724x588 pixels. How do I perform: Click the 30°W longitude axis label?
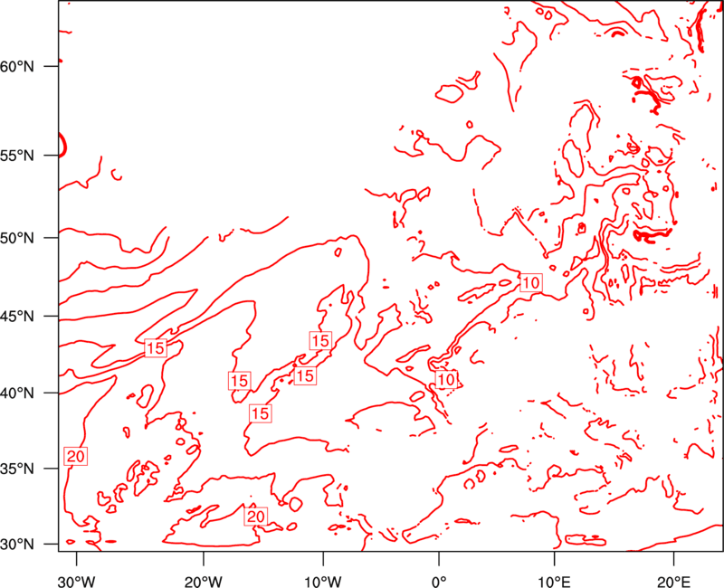click(x=77, y=582)
